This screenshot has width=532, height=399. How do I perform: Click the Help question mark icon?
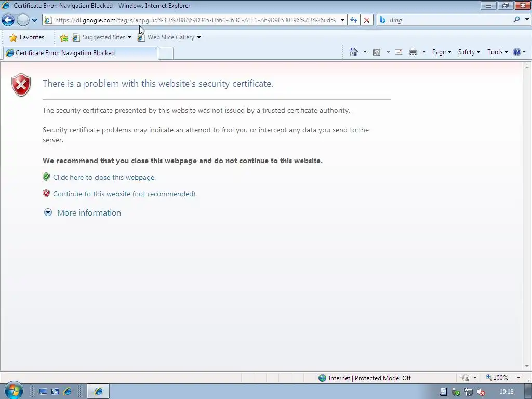(x=517, y=52)
